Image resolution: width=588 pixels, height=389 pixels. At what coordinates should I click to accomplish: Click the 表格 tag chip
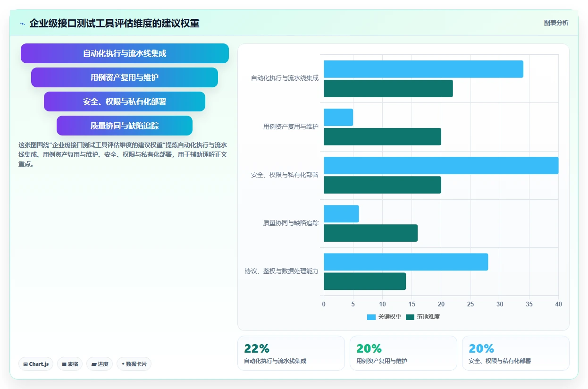[x=70, y=364]
